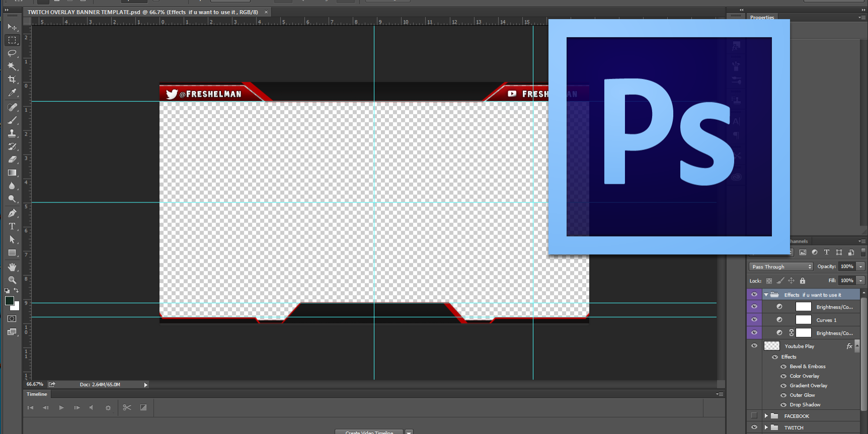Filter layers by adjustment layers icon
The width and height of the screenshot is (868, 434).
pyautogui.click(x=815, y=252)
